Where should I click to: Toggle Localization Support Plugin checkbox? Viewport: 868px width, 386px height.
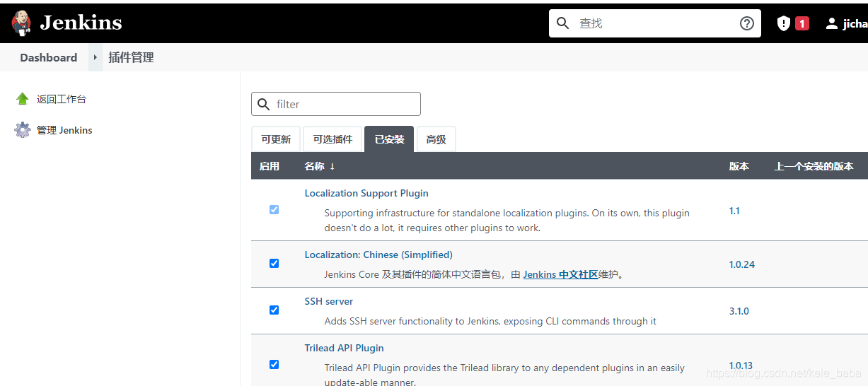pos(274,210)
